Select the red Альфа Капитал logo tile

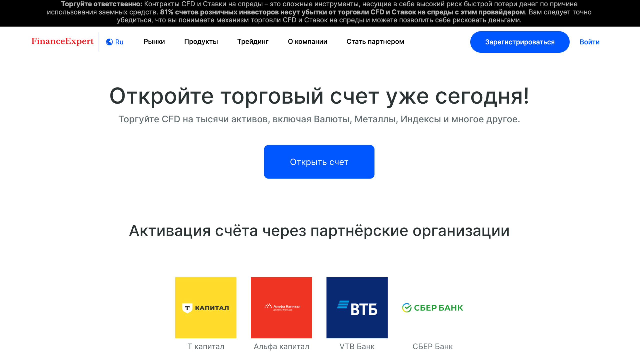coord(281,308)
